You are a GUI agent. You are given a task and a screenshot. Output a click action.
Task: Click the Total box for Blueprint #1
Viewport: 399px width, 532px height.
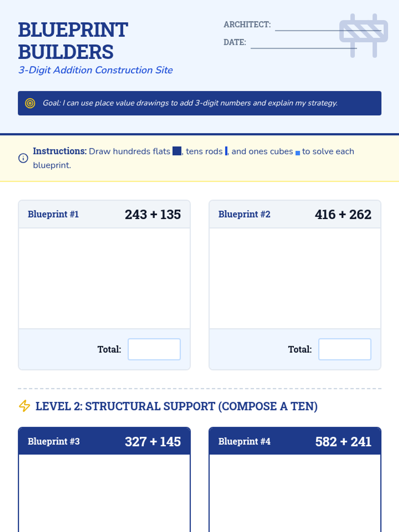154,349
